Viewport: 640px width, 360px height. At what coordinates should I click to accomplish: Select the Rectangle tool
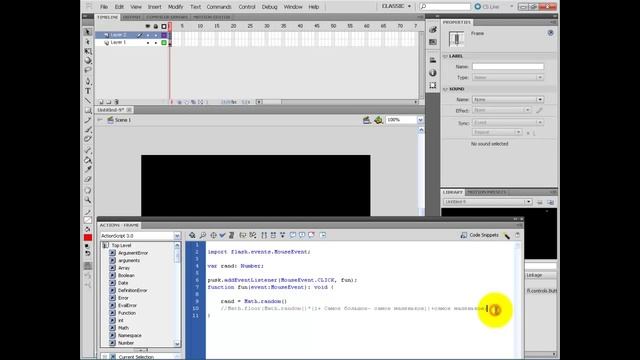tap(88, 111)
